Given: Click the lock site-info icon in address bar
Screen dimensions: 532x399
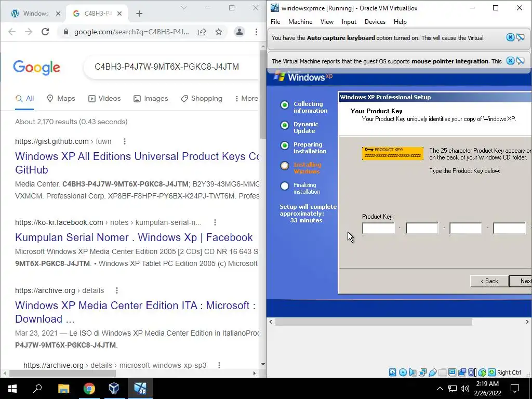Looking at the screenshot, I should tap(66, 32).
